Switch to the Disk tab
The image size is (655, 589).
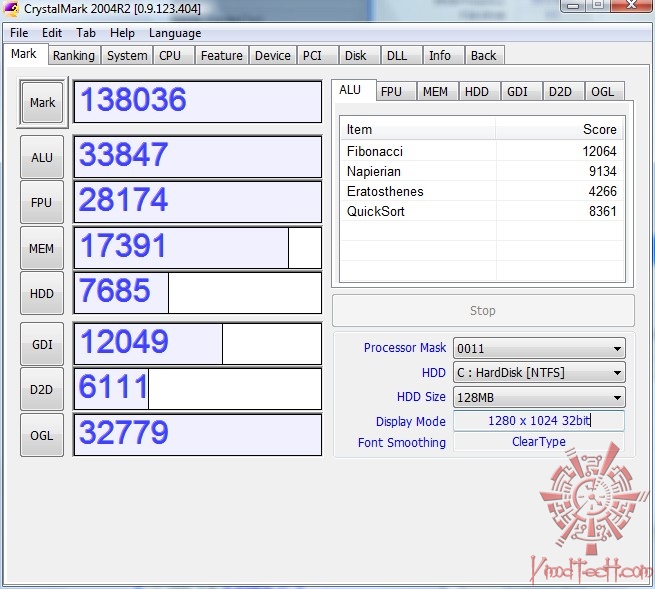point(359,55)
